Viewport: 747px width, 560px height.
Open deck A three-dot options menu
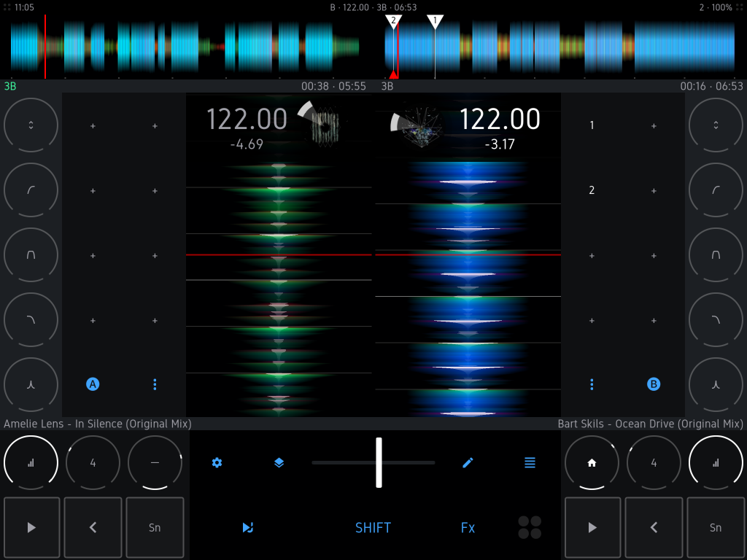[155, 384]
